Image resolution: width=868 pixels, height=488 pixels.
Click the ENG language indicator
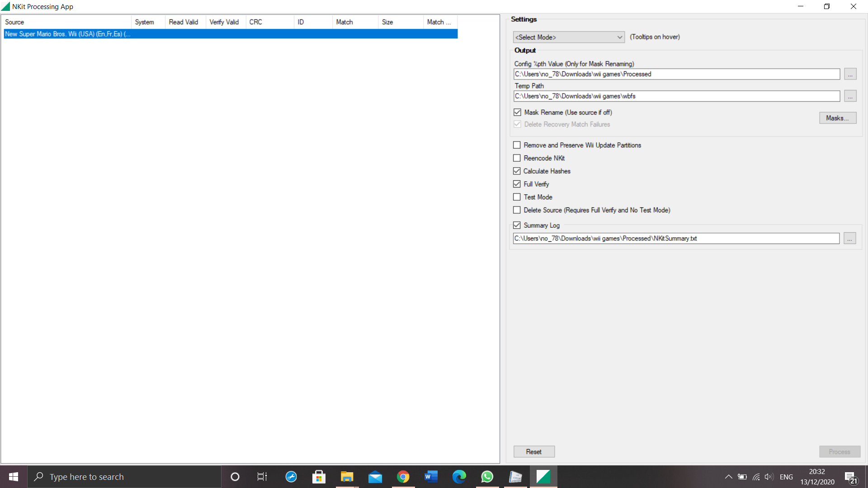(786, 477)
